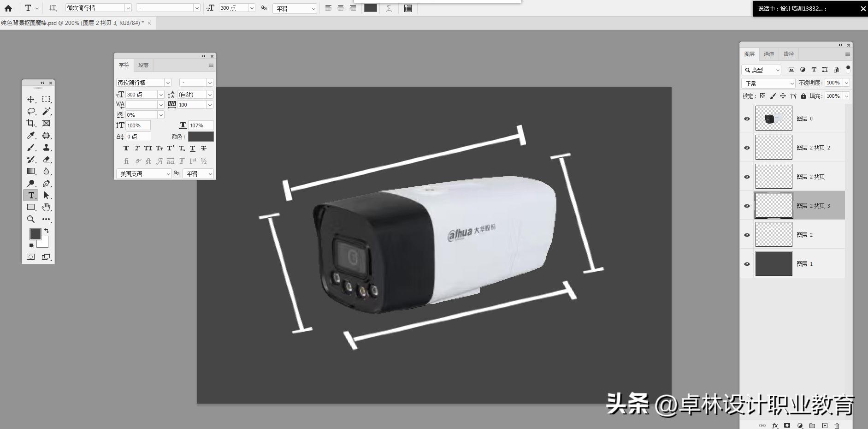The image size is (868, 429).
Task: Toggle italic text formatting
Action: (x=137, y=149)
